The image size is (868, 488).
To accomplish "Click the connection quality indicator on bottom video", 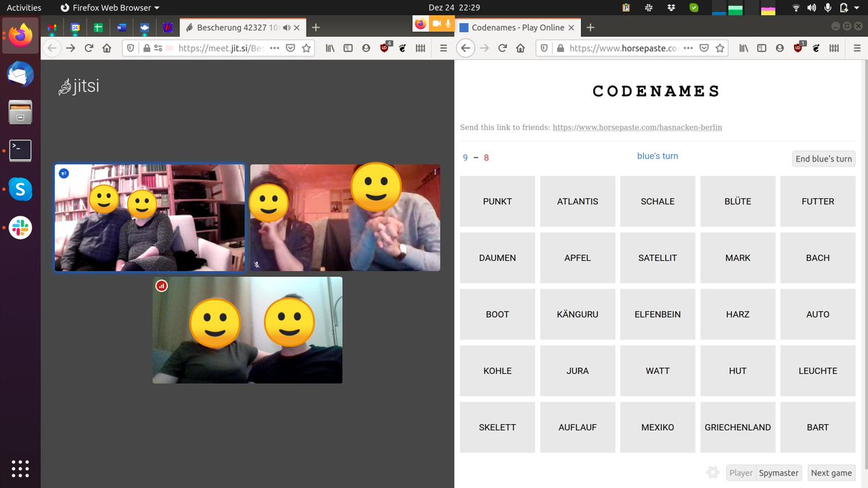I will click(x=161, y=286).
